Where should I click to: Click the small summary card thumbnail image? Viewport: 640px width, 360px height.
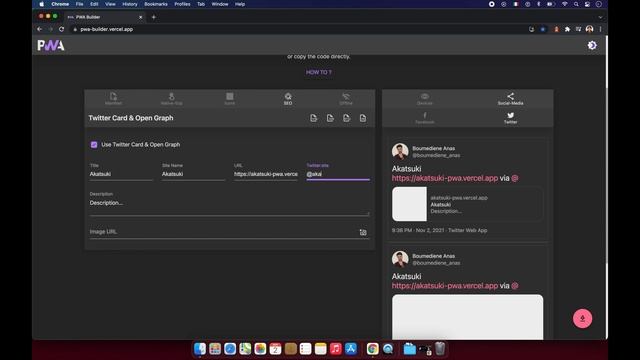(409, 204)
